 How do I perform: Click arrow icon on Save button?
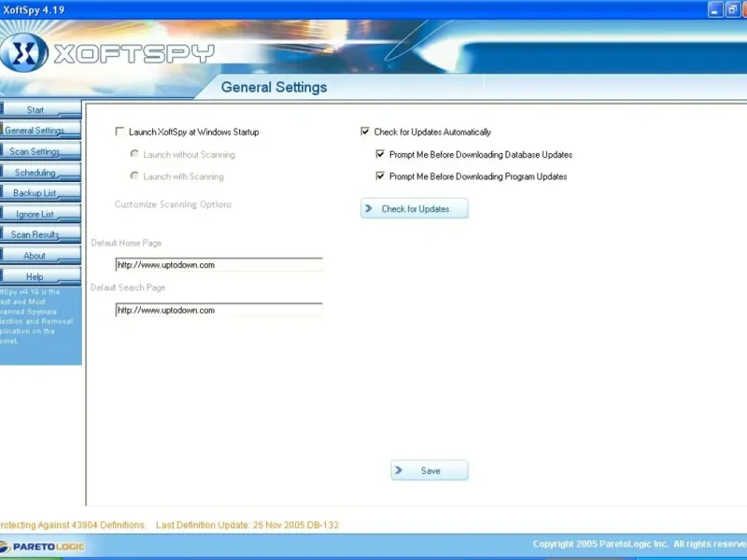pyautogui.click(x=399, y=470)
